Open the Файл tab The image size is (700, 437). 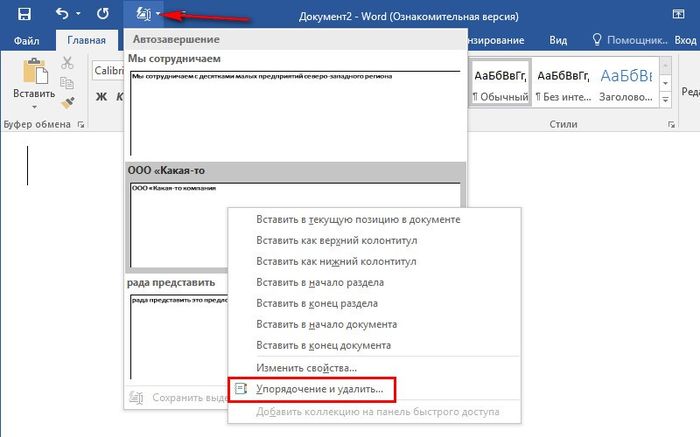(27, 40)
